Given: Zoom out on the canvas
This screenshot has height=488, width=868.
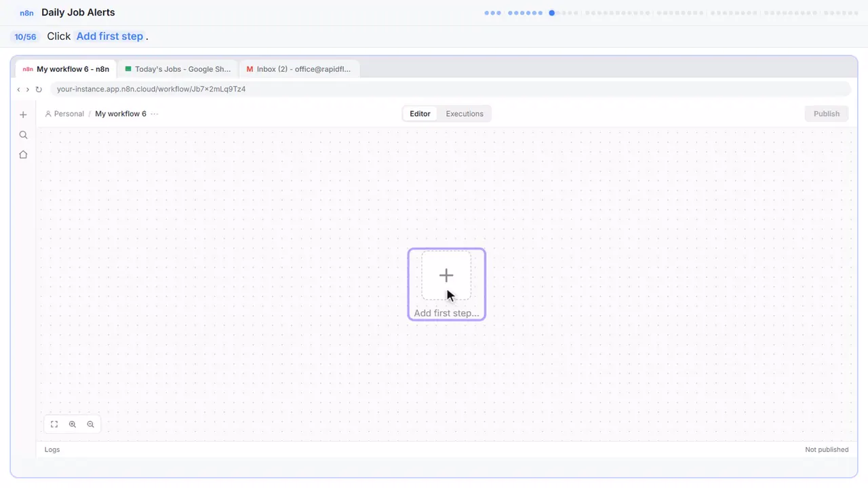Looking at the screenshot, I should point(90,424).
